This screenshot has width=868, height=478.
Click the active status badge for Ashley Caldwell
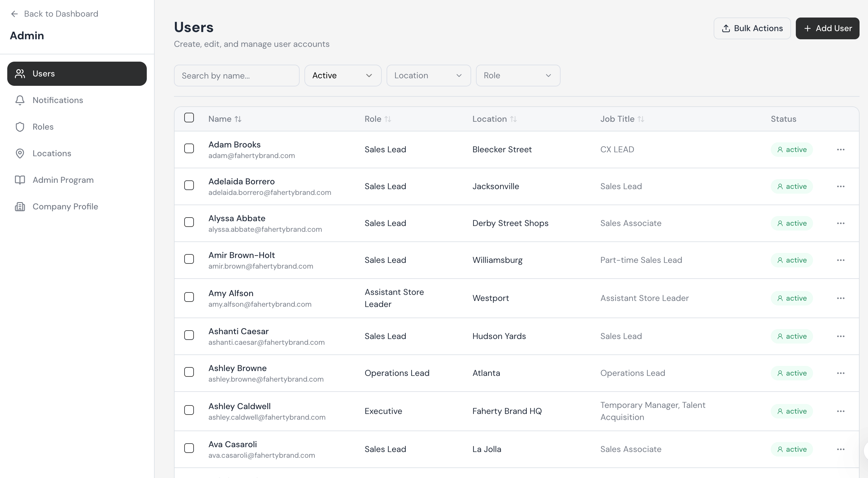792,411
